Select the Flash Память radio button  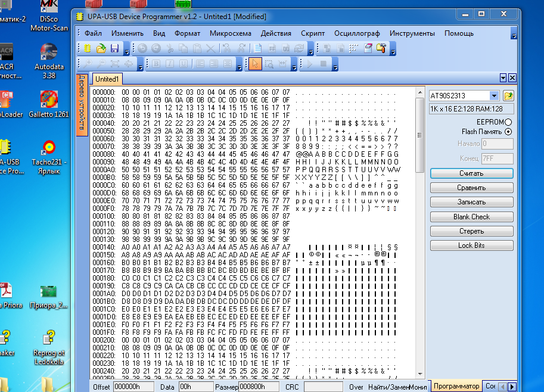(508, 132)
